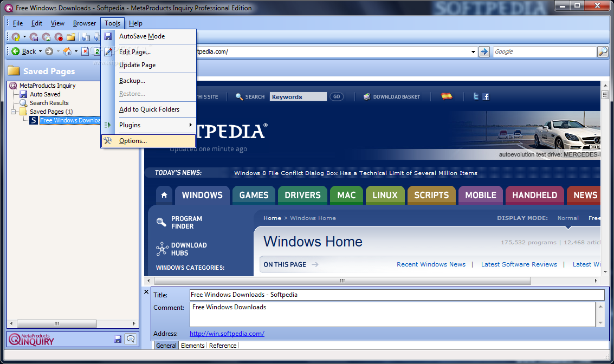Select Auto Saved in tree
The image size is (614, 364).
(45, 94)
